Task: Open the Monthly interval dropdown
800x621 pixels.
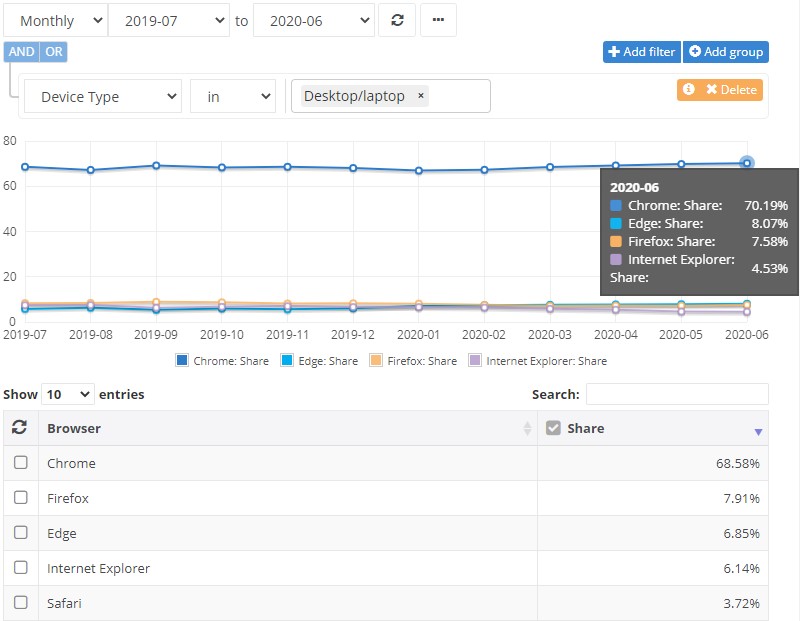Action: click(55, 20)
